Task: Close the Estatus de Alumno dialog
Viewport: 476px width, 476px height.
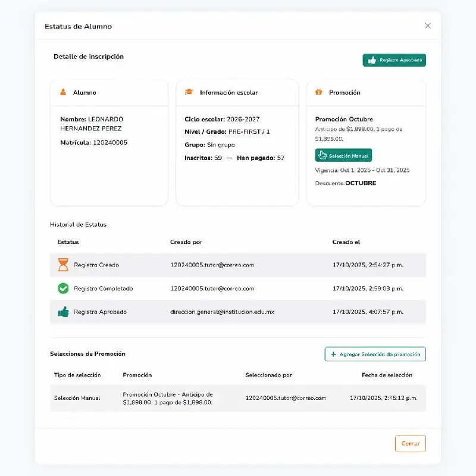Action: point(428,26)
